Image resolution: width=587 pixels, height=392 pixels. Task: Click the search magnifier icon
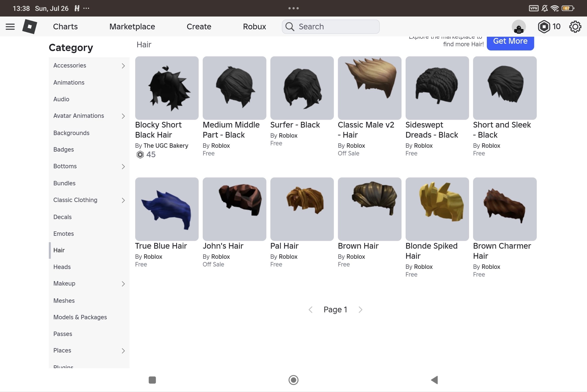pyautogui.click(x=290, y=27)
